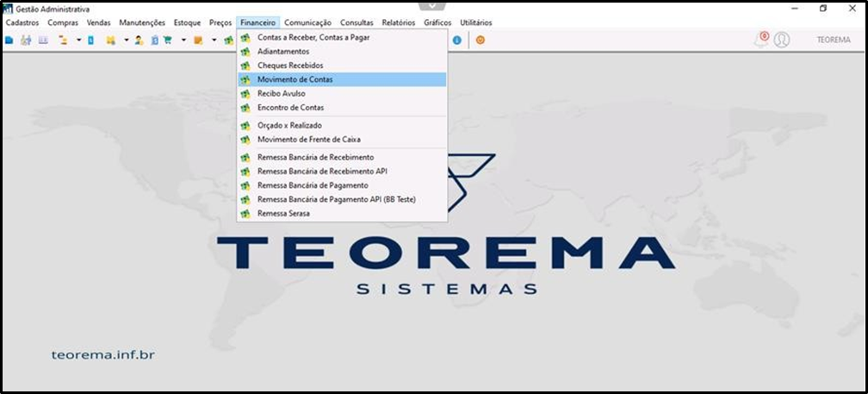
Task: Click the top center pull-down handle
Action: [433, 5]
